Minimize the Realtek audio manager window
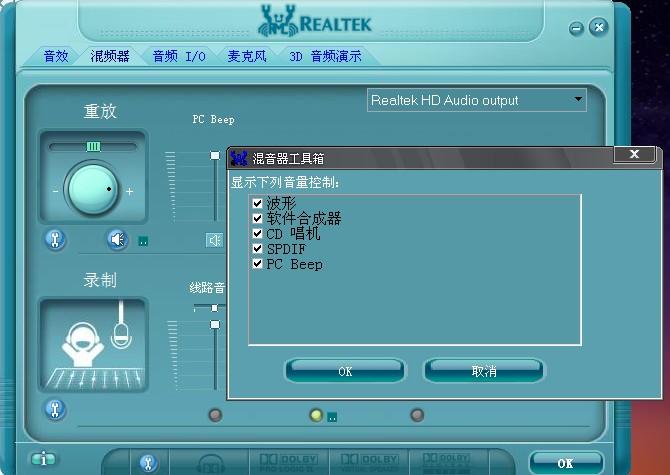Viewport: 670px width, 475px height. (x=576, y=29)
